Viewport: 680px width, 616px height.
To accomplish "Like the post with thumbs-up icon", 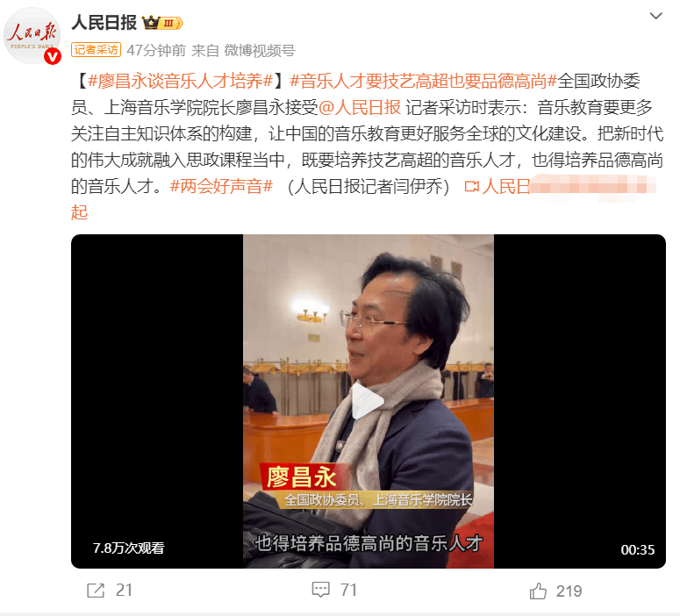I will (538, 591).
